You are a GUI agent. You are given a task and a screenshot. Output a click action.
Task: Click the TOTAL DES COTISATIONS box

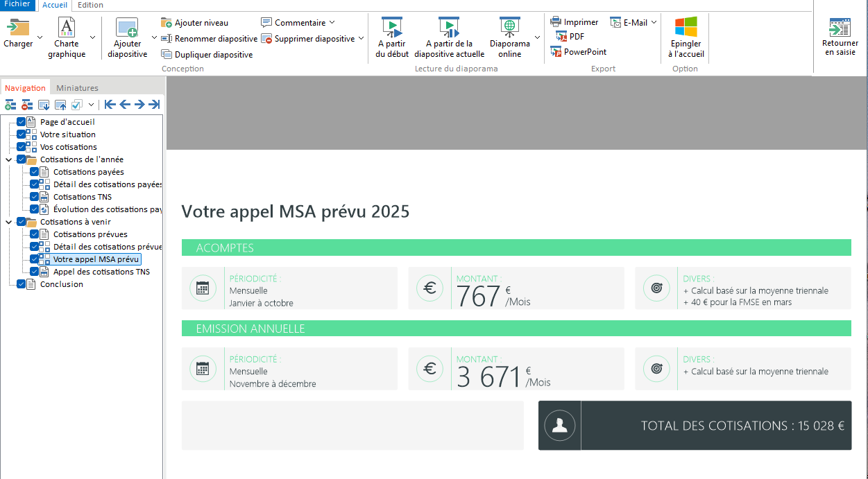[x=695, y=426]
